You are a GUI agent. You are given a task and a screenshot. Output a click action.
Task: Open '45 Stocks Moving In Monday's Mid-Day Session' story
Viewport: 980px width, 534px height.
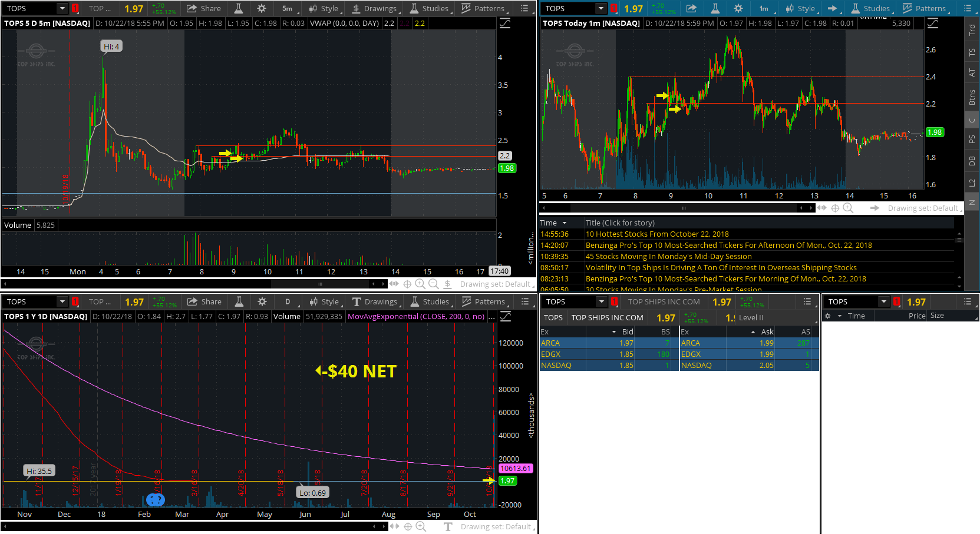tap(669, 256)
